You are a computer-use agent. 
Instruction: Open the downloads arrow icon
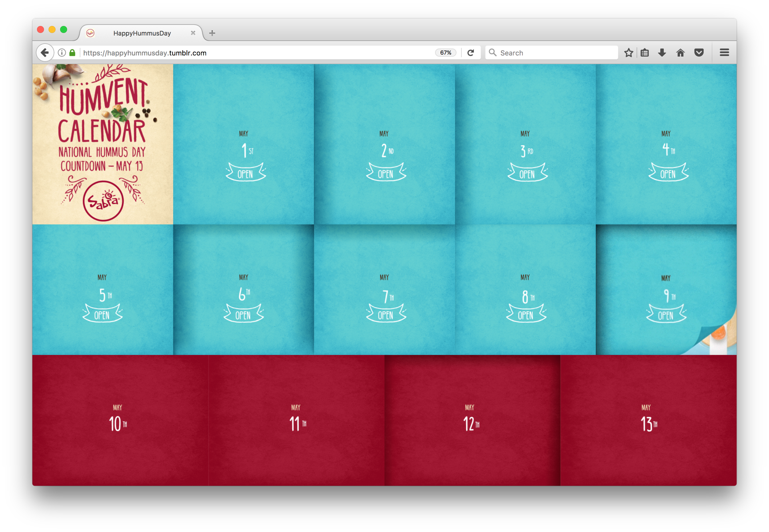click(x=662, y=53)
